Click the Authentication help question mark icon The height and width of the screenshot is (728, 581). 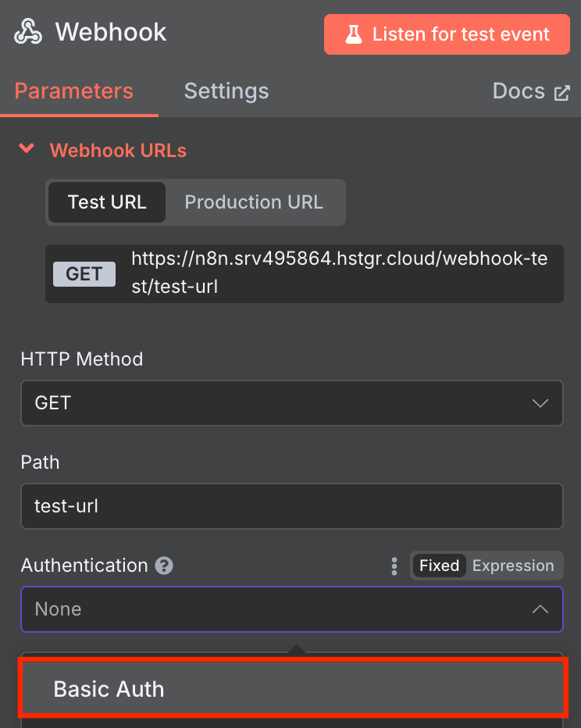point(163,565)
